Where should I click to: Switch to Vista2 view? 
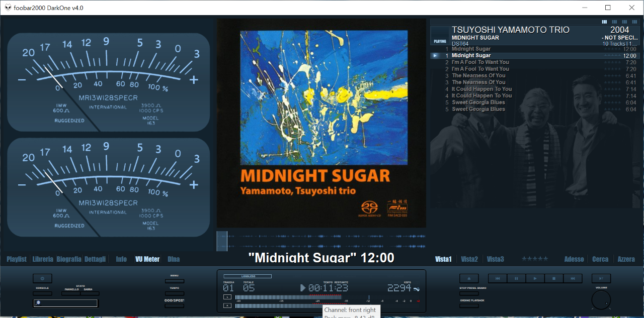pos(469,259)
